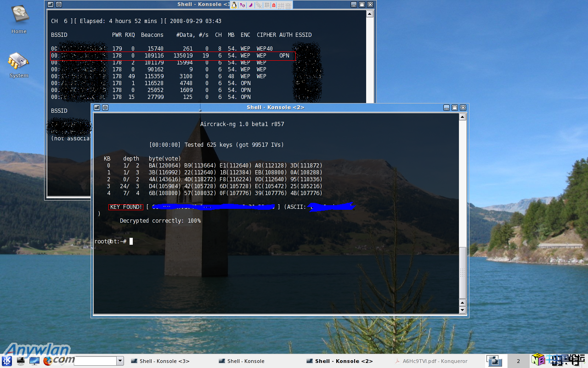Click inside the taskbar command input field
Viewport: 588px width, 368px height.
pyautogui.click(x=95, y=361)
